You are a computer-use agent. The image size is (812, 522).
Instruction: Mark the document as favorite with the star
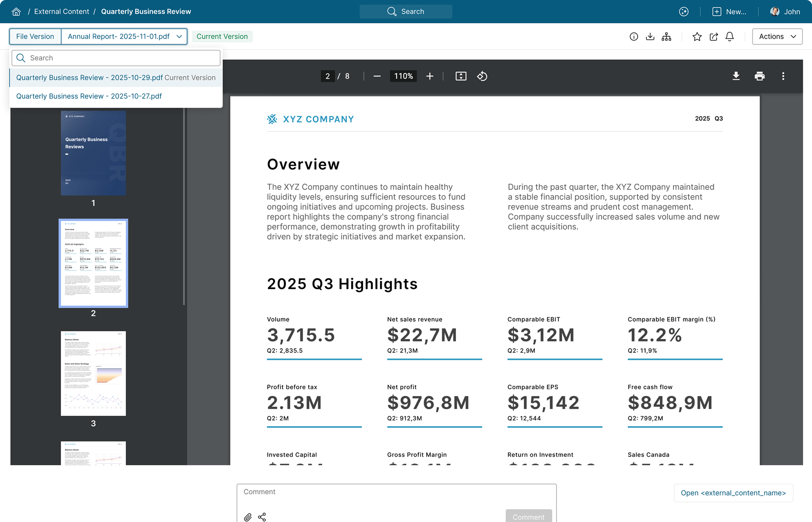pos(697,36)
